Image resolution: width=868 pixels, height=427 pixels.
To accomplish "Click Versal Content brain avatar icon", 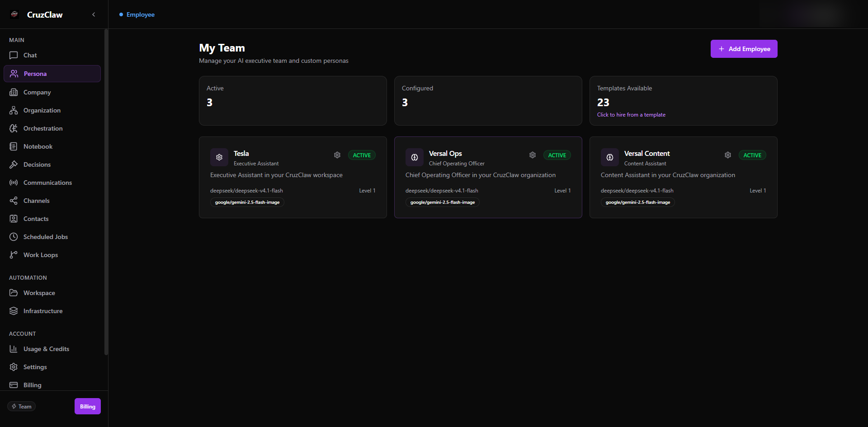I will 610,157.
